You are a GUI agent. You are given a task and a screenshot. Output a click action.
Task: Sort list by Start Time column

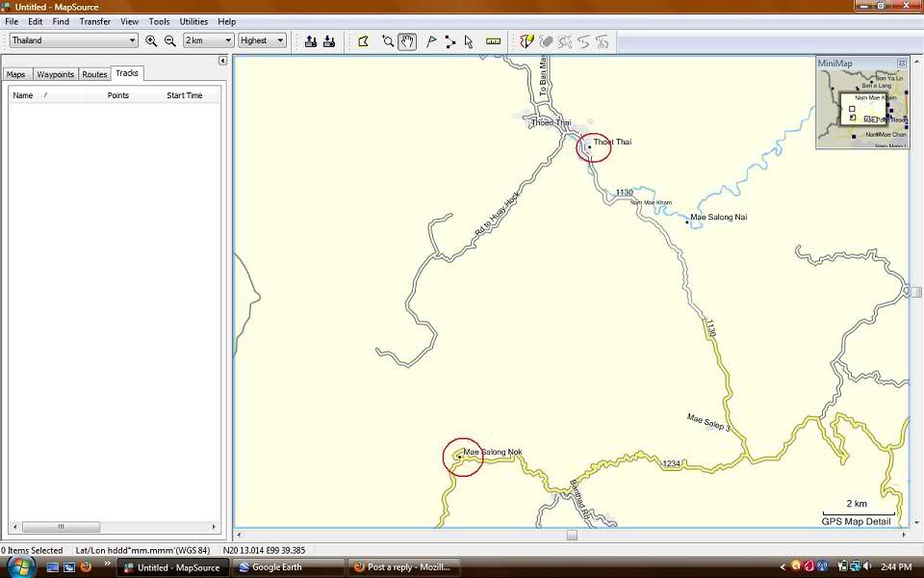[x=184, y=95]
